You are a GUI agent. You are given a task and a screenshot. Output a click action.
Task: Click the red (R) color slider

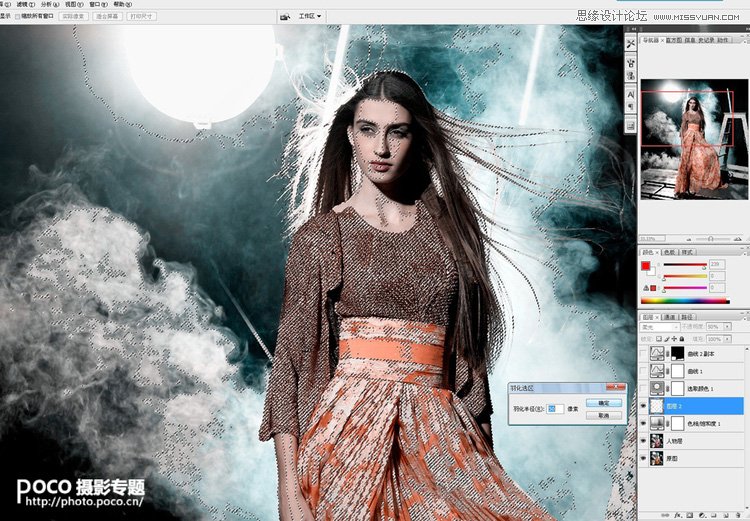(685, 264)
